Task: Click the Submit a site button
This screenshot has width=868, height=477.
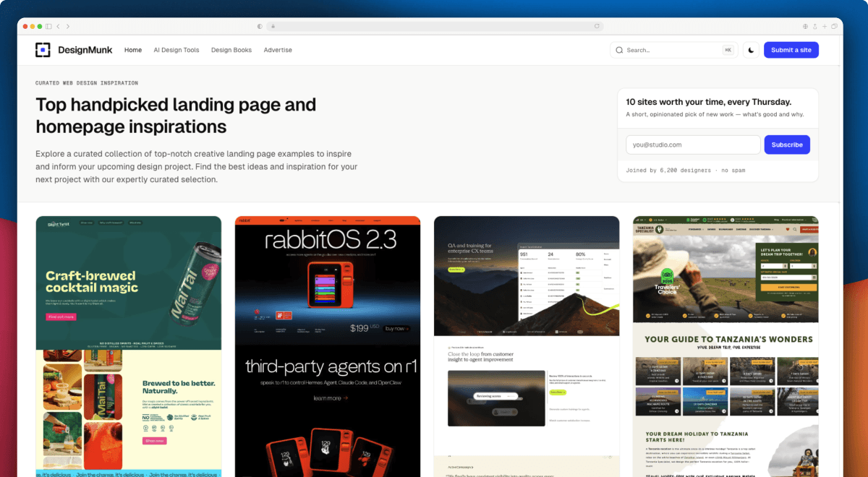Action: click(791, 50)
